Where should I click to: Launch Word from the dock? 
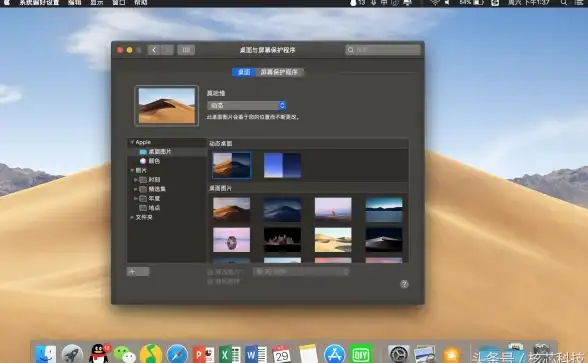click(256, 355)
